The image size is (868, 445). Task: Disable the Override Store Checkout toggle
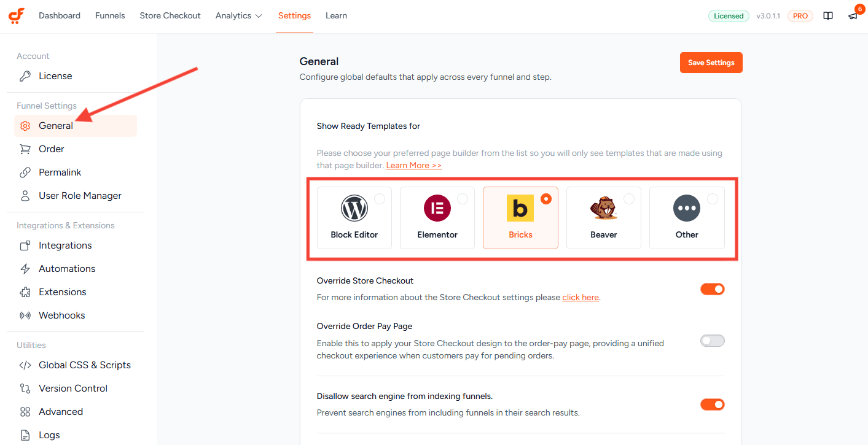pyautogui.click(x=713, y=289)
